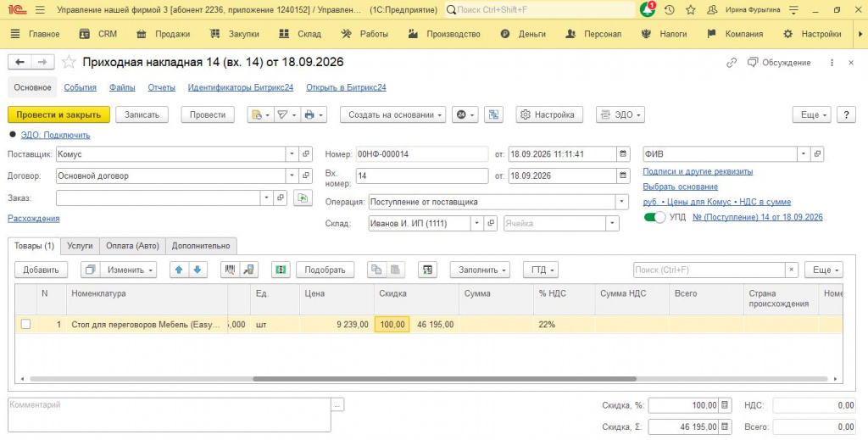The image size is (868, 440).
Task: Open Договор card icon
Action: (x=305, y=175)
